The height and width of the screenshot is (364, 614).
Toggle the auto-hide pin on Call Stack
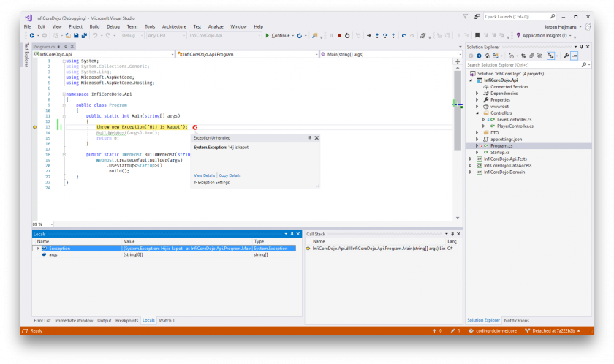click(x=452, y=234)
